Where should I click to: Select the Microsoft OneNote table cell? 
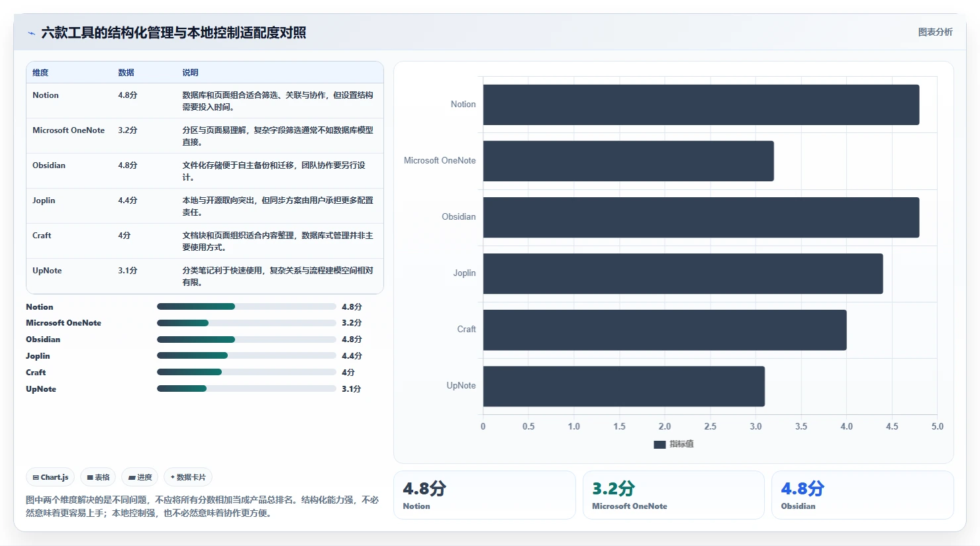pyautogui.click(x=68, y=130)
